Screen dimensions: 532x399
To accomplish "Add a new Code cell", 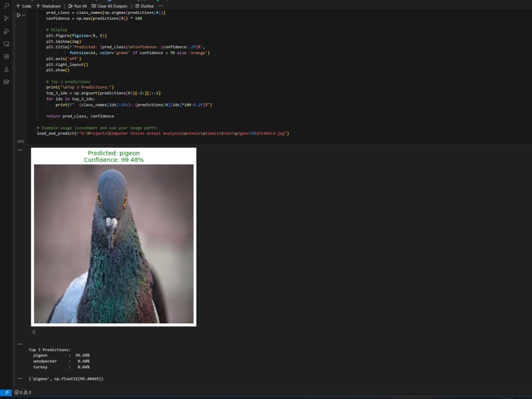I will click(x=23, y=6).
